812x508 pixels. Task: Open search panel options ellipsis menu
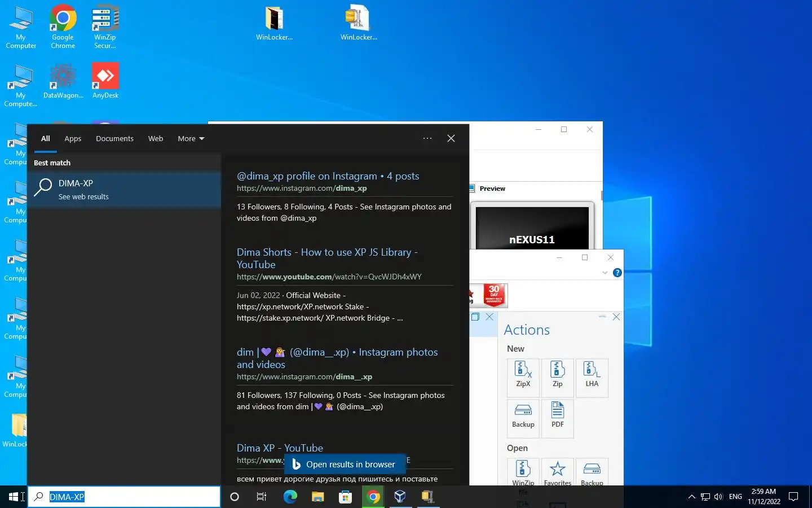[x=427, y=138]
